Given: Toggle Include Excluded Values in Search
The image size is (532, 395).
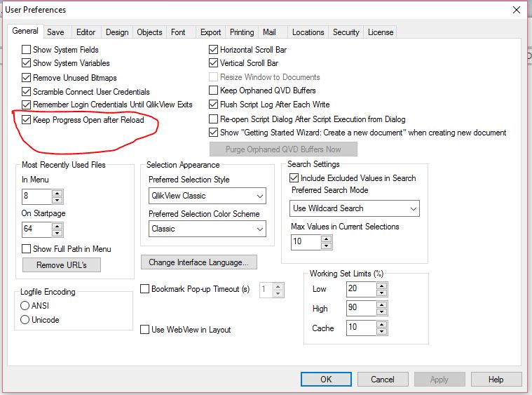Looking at the screenshot, I should tap(294, 178).
